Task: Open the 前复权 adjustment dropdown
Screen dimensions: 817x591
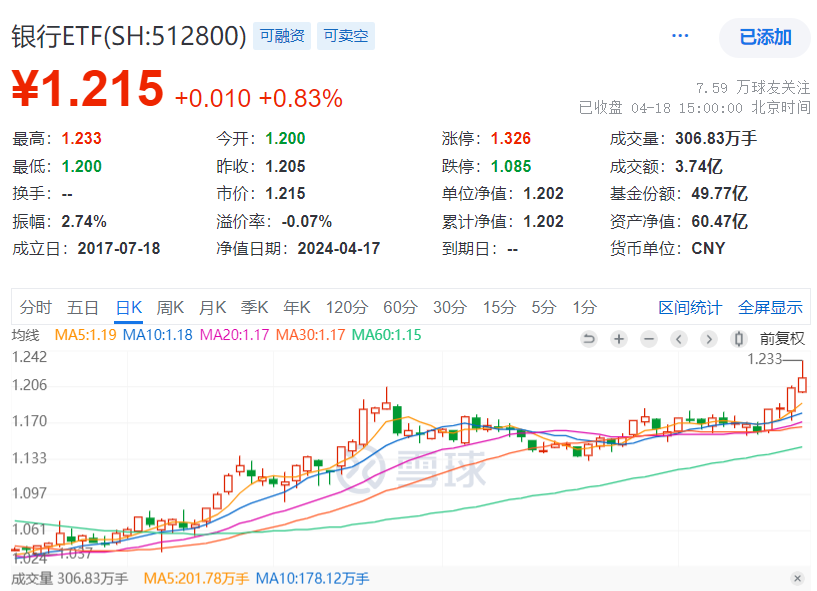Action: (x=781, y=339)
